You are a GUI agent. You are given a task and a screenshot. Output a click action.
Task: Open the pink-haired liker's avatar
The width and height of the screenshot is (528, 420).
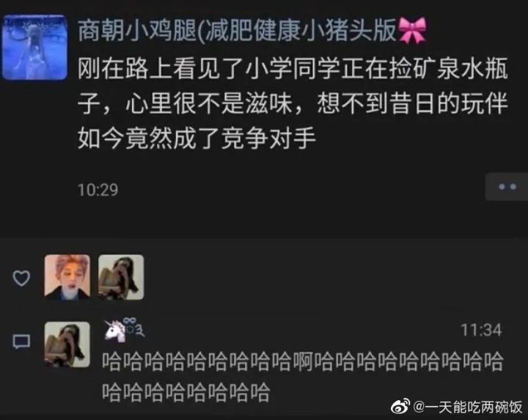click(67, 277)
